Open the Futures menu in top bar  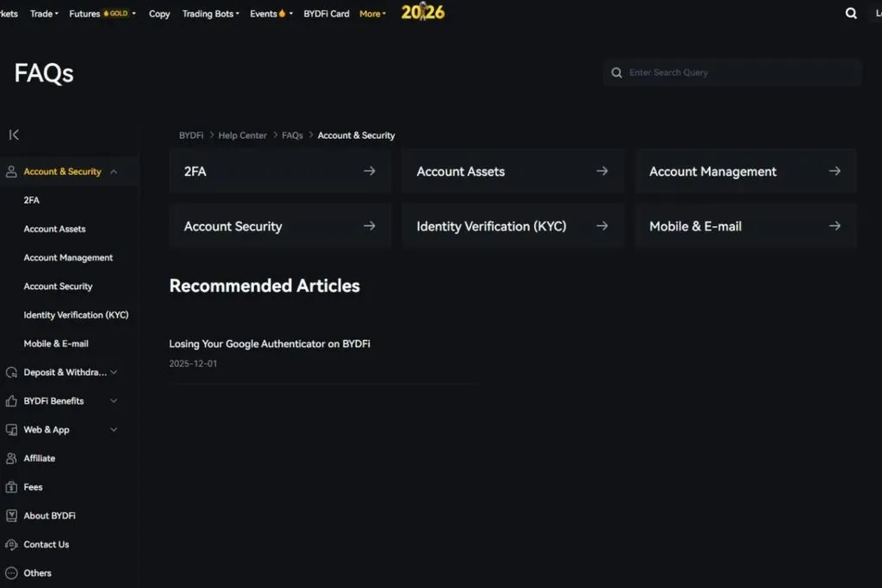click(102, 14)
